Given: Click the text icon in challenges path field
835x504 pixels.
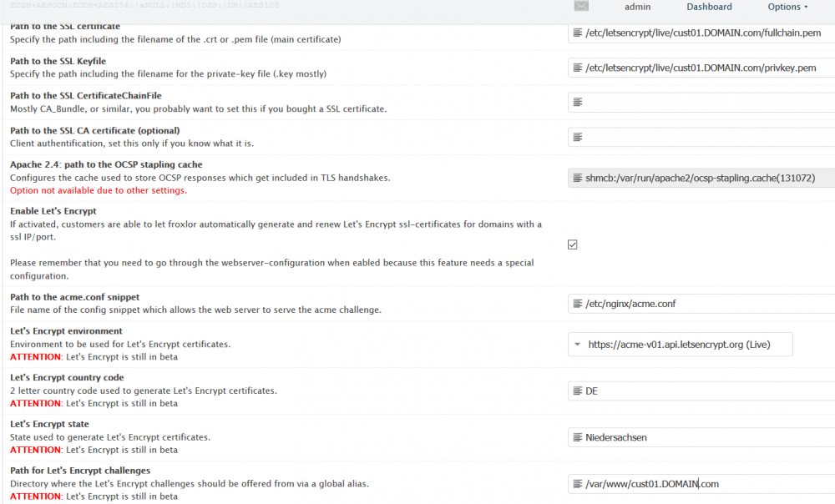Looking at the screenshot, I should [x=577, y=484].
